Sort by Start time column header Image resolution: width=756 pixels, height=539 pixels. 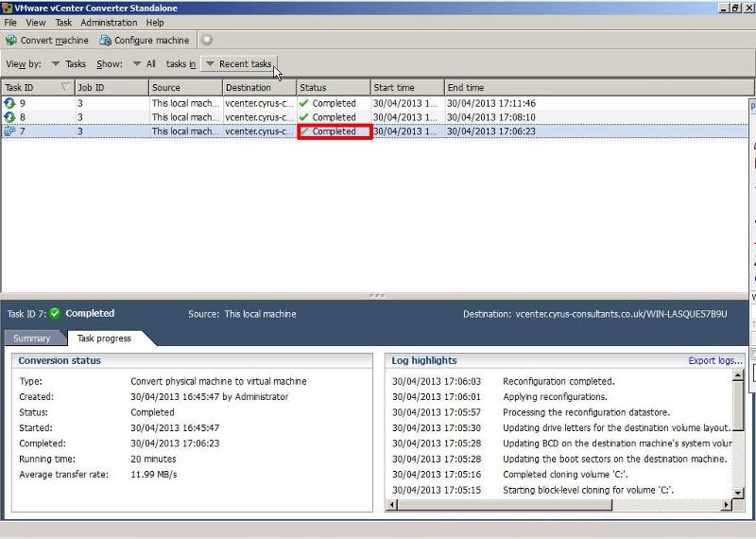407,87
